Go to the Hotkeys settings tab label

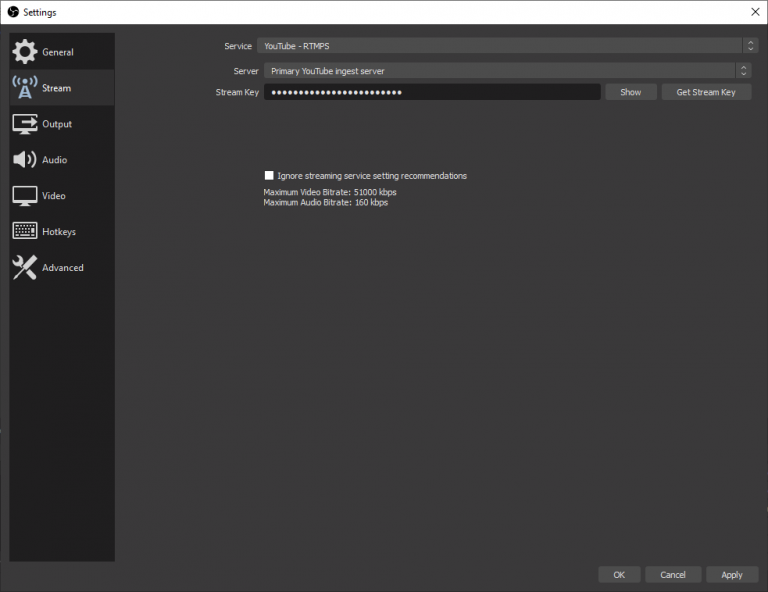[x=59, y=232]
